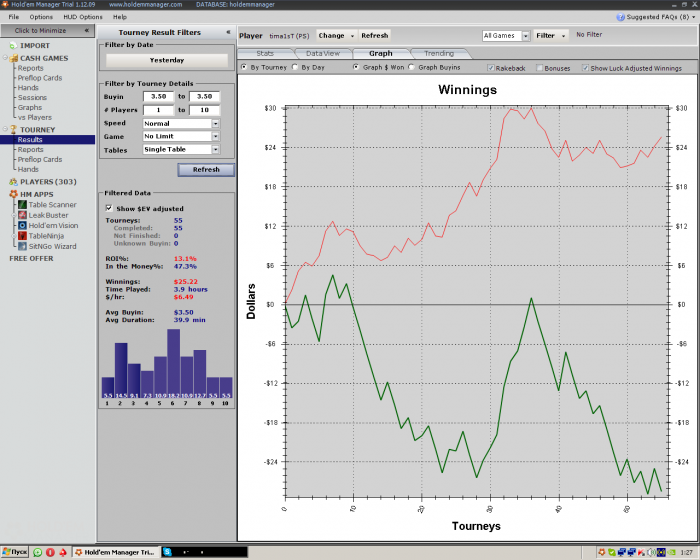Open the HUD Options menu

click(x=81, y=17)
